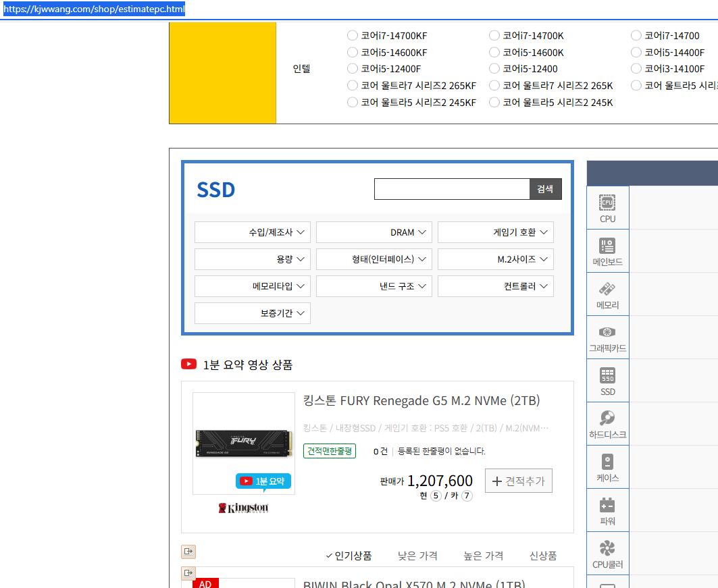Open the 메모리 category icon
718x588 pixels.
coord(608,295)
